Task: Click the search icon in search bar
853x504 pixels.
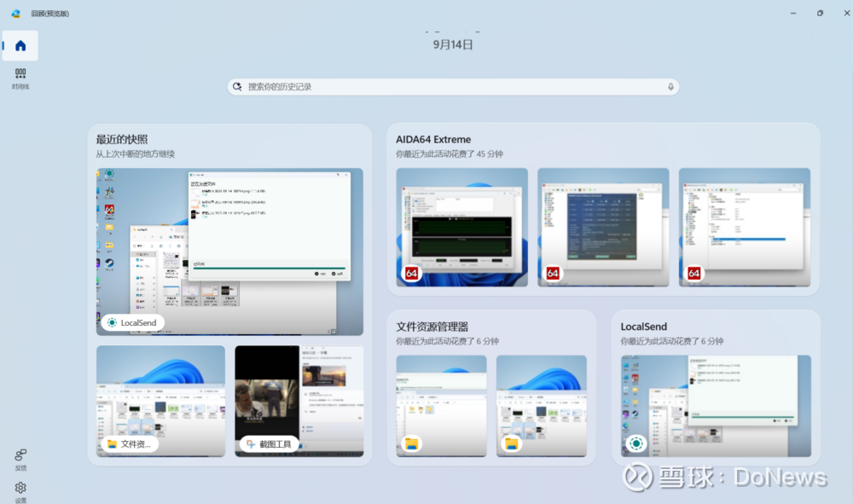Action: [237, 87]
